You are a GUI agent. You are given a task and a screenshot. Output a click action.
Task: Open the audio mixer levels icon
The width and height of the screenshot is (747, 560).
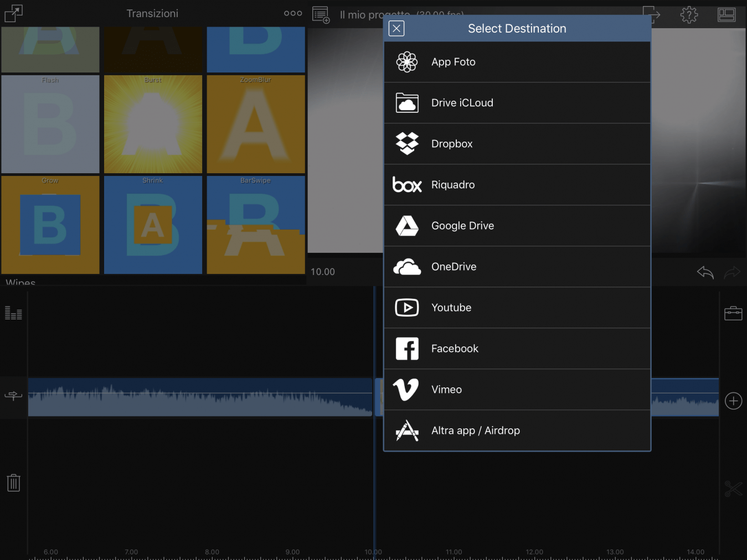point(13,313)
